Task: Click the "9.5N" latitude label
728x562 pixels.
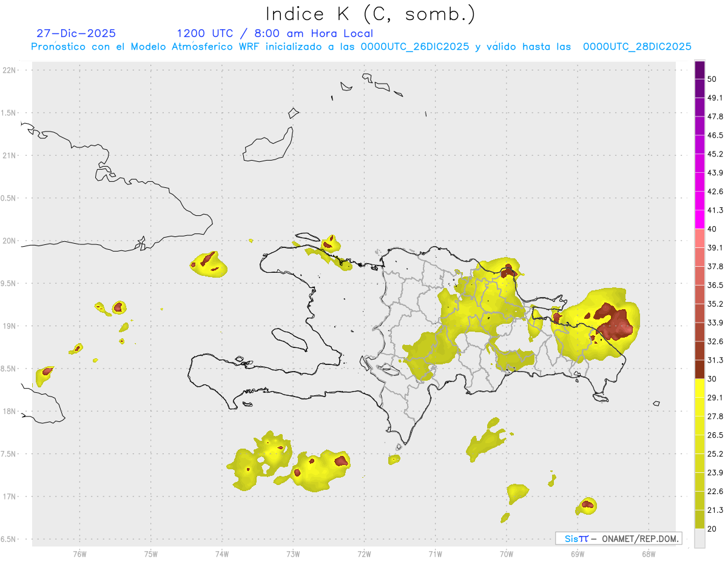Action: tap(9, 284)
